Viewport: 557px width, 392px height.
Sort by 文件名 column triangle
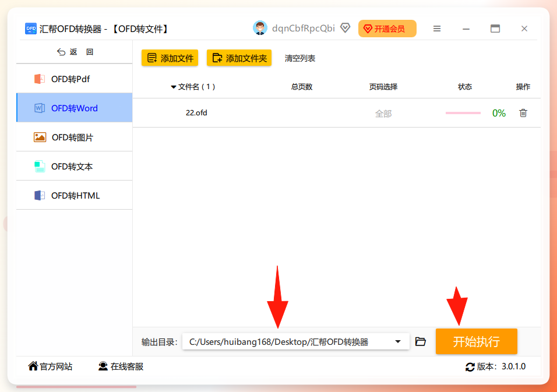click(174, 87)
